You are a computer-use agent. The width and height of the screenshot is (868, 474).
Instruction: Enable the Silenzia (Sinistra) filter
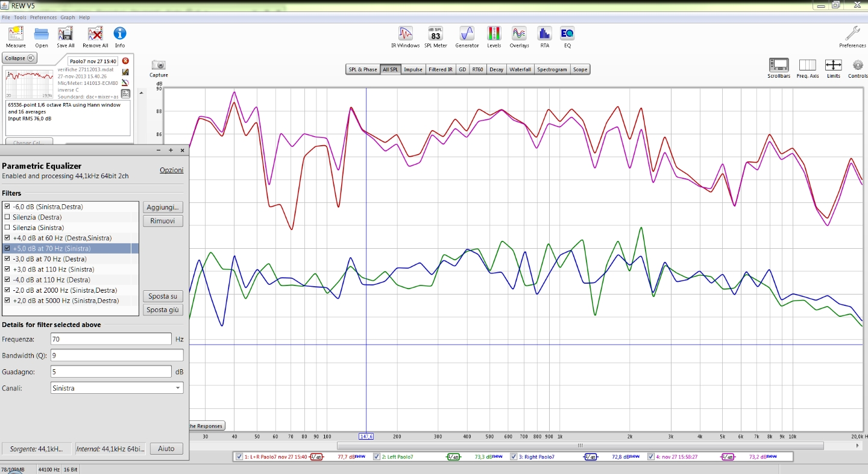coord(7,228)
